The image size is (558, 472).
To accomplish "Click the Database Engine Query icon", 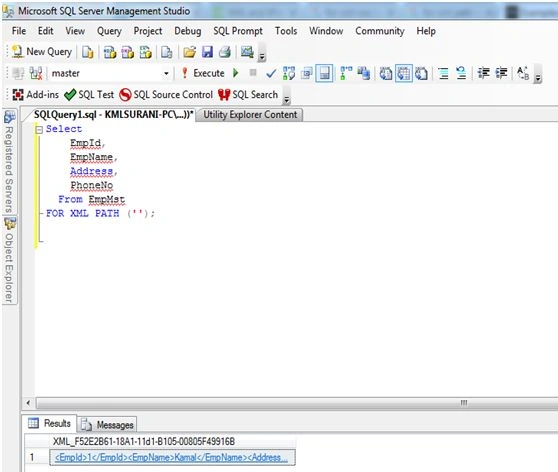I will (x=88, y=52).
